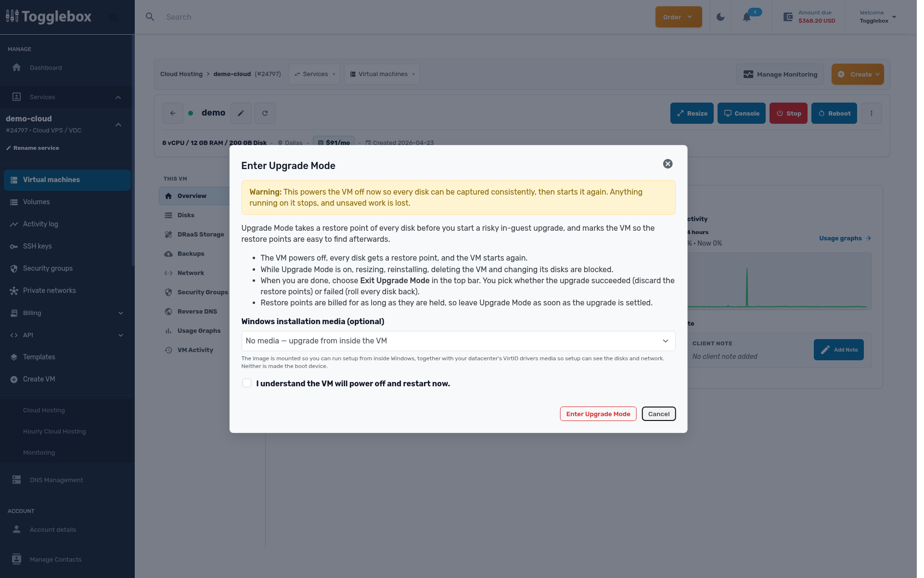
Task: Toggle the sidebar hamburger menu
Action: tap(114, 17)
